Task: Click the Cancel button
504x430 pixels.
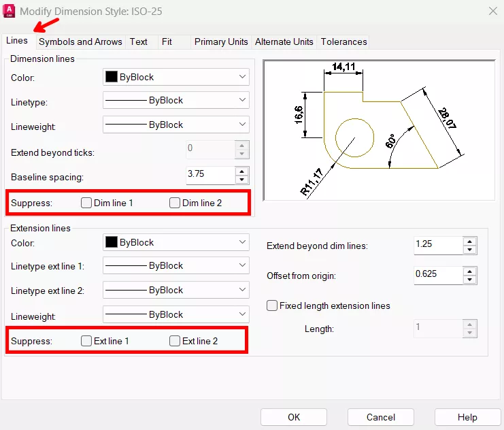Action: [380, 417]
